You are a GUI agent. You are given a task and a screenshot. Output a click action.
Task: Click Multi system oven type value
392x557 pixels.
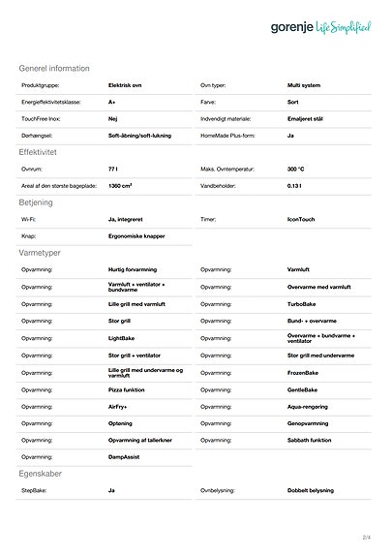[304, 85]
